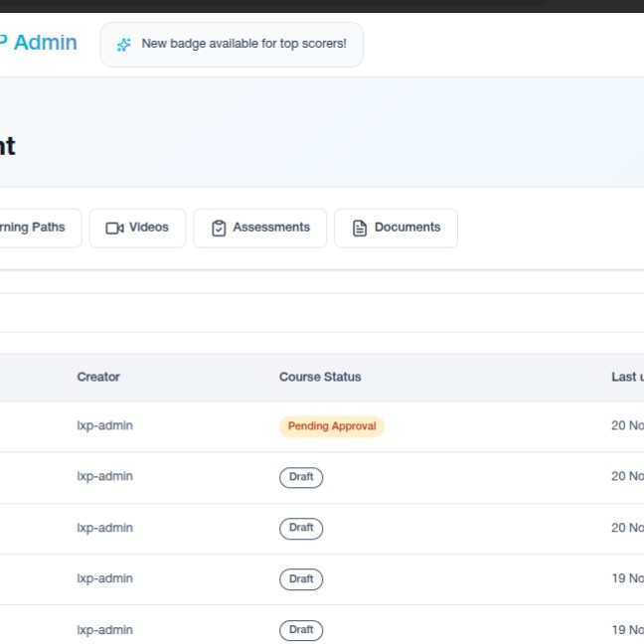Click the Last updated column header

[627, 377]
